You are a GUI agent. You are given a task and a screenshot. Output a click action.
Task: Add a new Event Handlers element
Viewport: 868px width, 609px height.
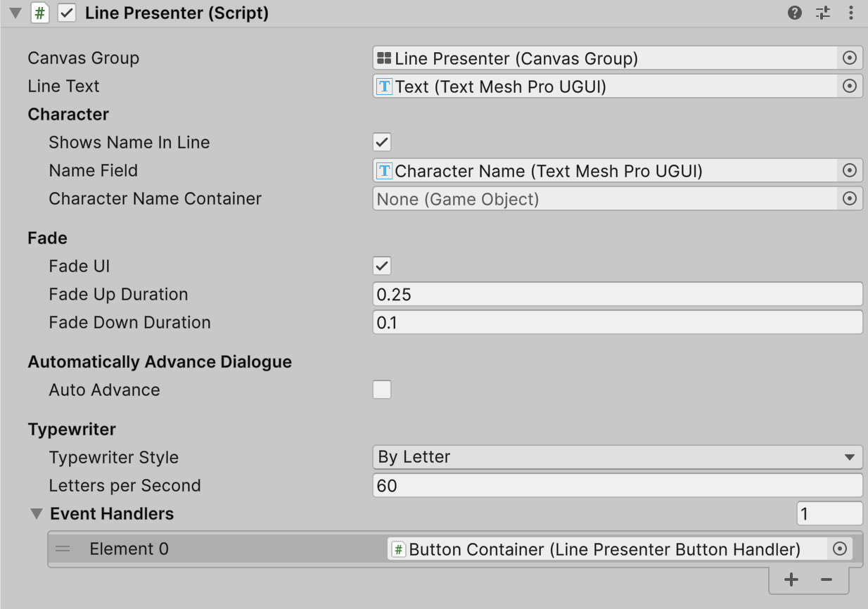[x=791, y=580]
